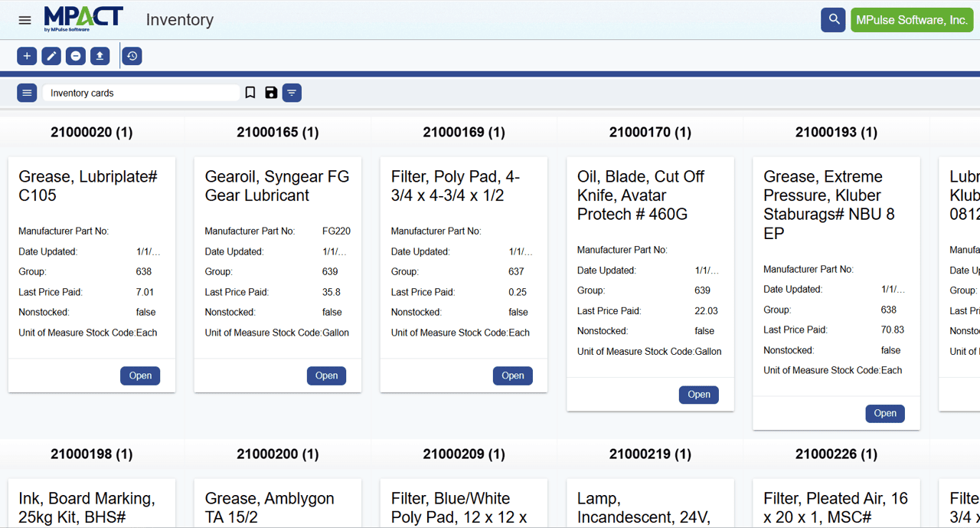The width and height of the screenshot is (980, 528).
Task: Open the layout list menu icon
Action: [27, 93]
